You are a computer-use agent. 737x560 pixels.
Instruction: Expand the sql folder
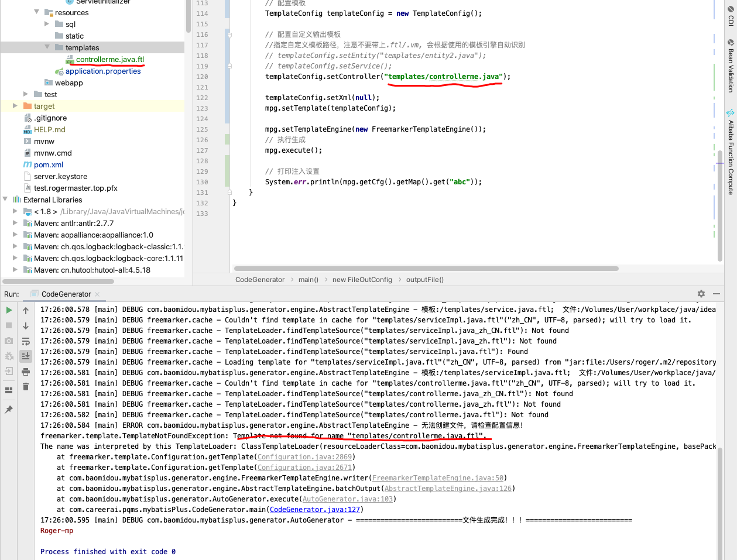(x=47, y=24)
